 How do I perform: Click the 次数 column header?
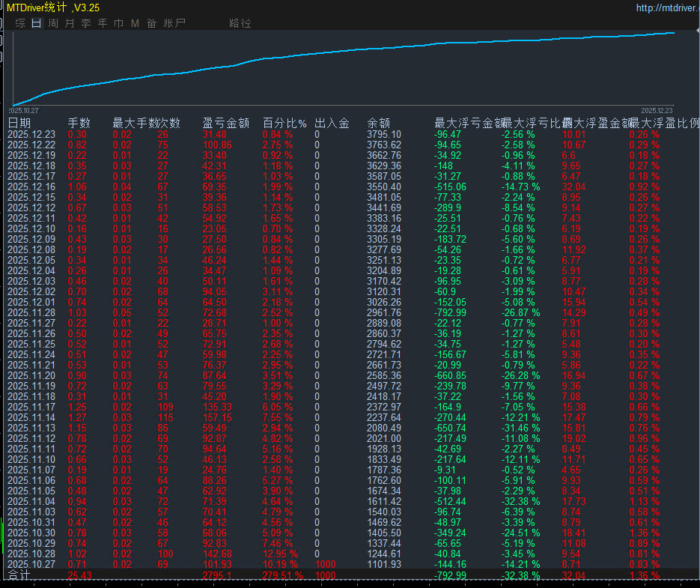pos(168,123)
